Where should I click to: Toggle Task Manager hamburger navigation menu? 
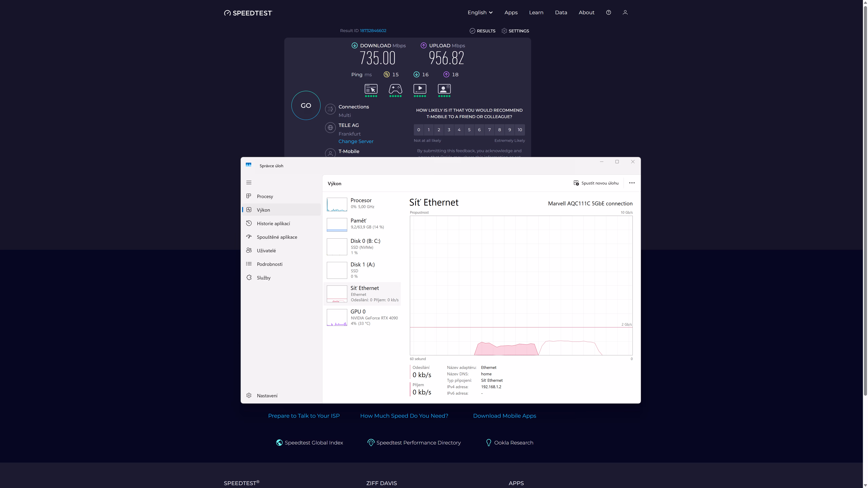tap(249, 182)
